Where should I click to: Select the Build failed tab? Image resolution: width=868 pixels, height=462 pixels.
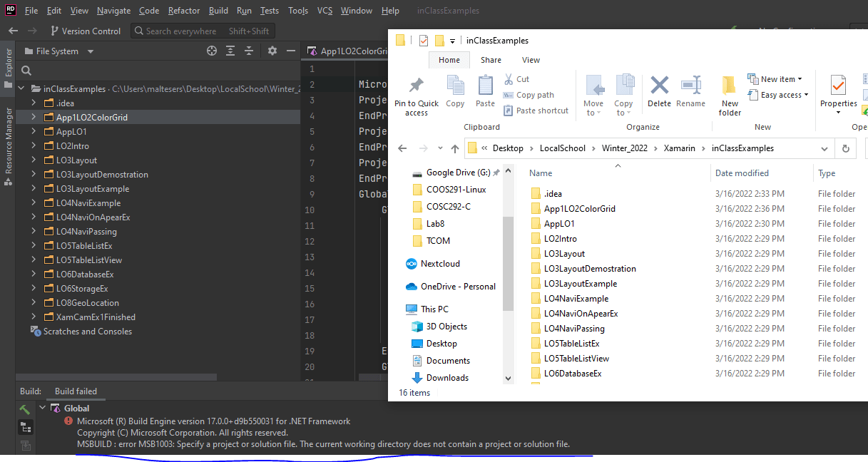pos(76,391)
